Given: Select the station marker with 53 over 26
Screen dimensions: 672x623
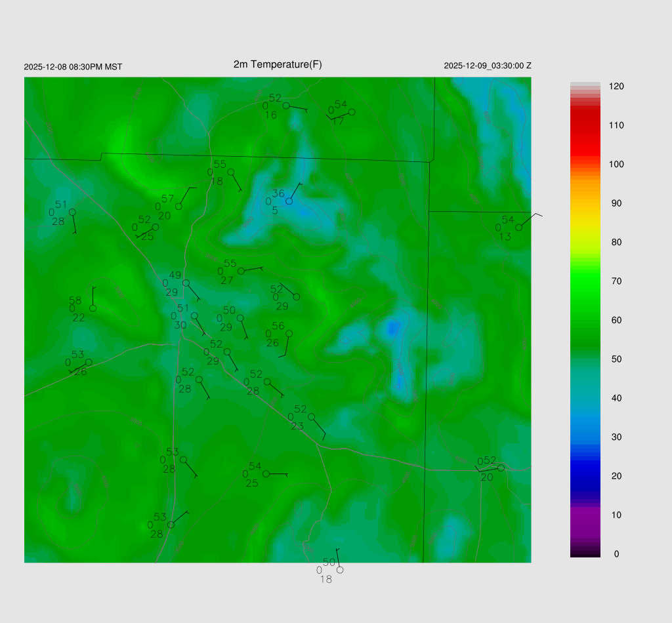Looking at the screenshot, I should [89, 363].
